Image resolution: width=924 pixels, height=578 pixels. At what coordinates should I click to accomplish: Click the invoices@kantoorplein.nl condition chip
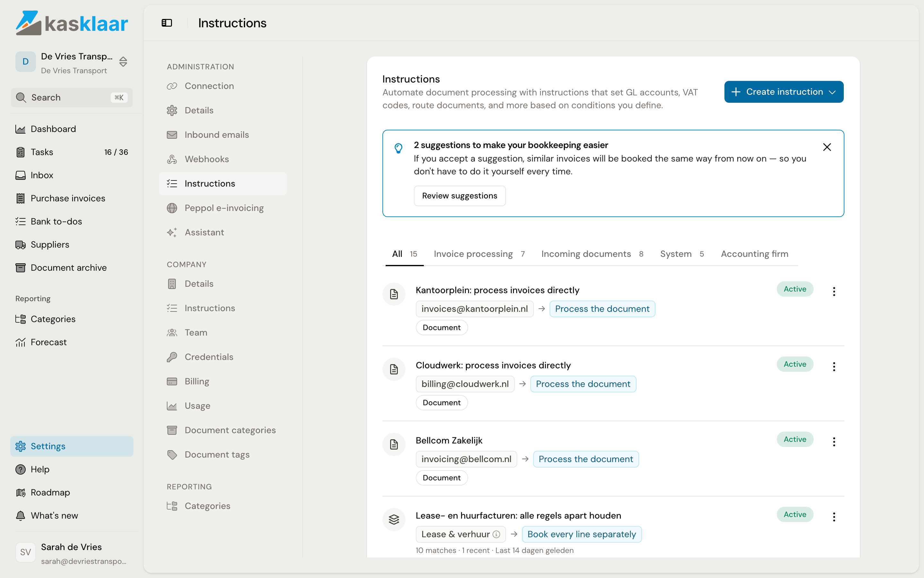(475, 309)
